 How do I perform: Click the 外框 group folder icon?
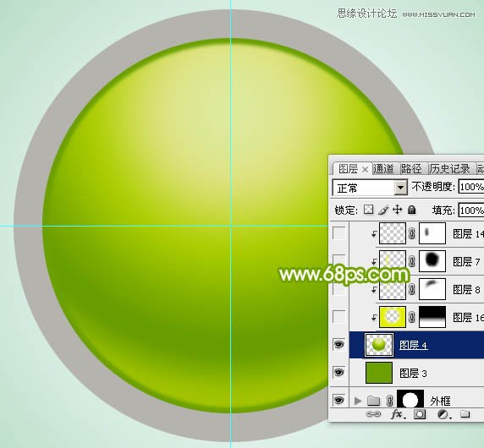[373, 401]
